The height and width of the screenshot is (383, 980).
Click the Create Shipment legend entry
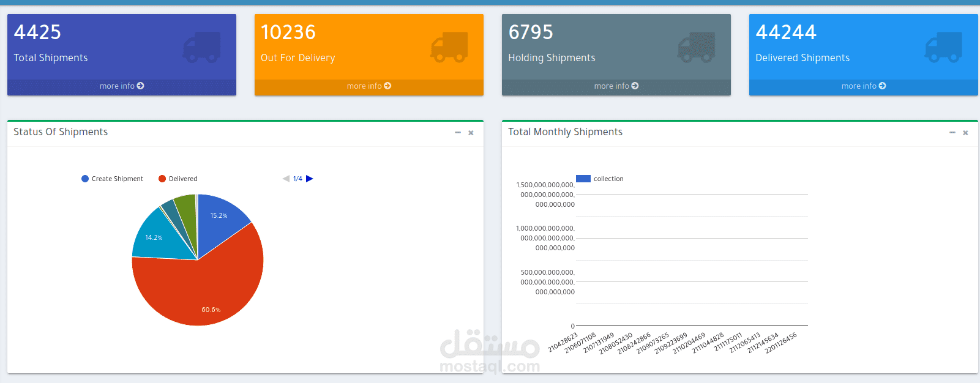(x=113, y=179)
